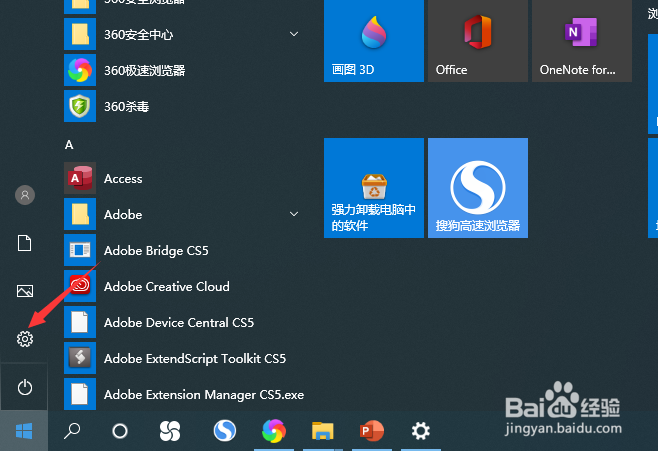
Task: Open PowerPoint on taskbar
Action: 371,431
